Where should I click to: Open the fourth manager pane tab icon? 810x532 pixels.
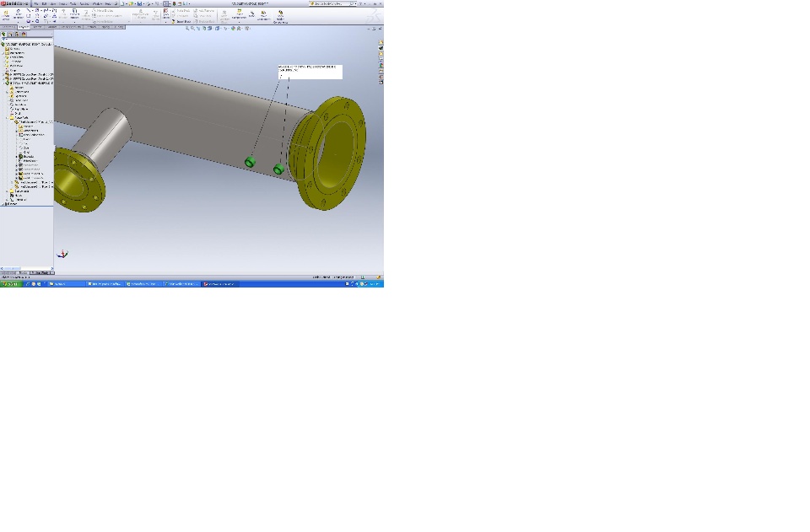[x=24, y=34]
